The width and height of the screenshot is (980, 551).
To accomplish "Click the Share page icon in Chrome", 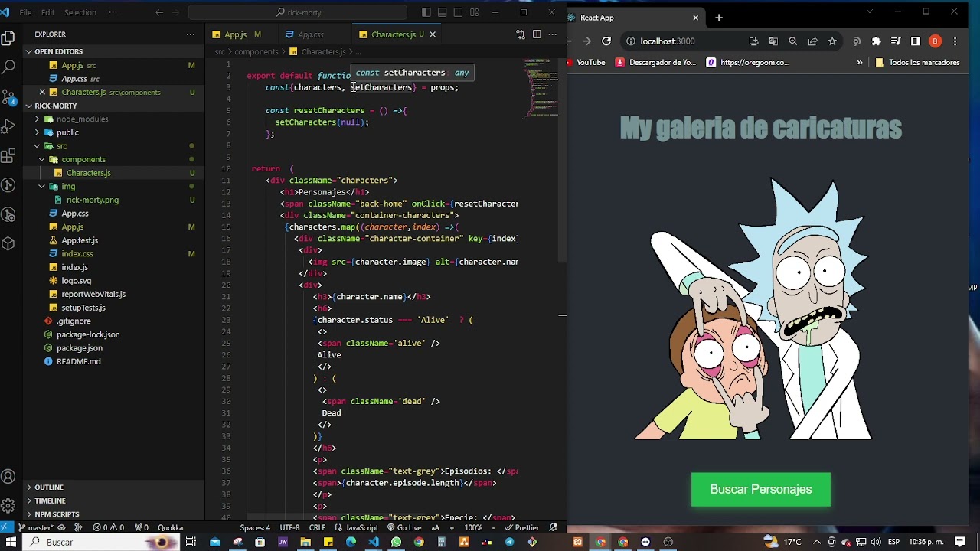I will [x=812, y=41].
